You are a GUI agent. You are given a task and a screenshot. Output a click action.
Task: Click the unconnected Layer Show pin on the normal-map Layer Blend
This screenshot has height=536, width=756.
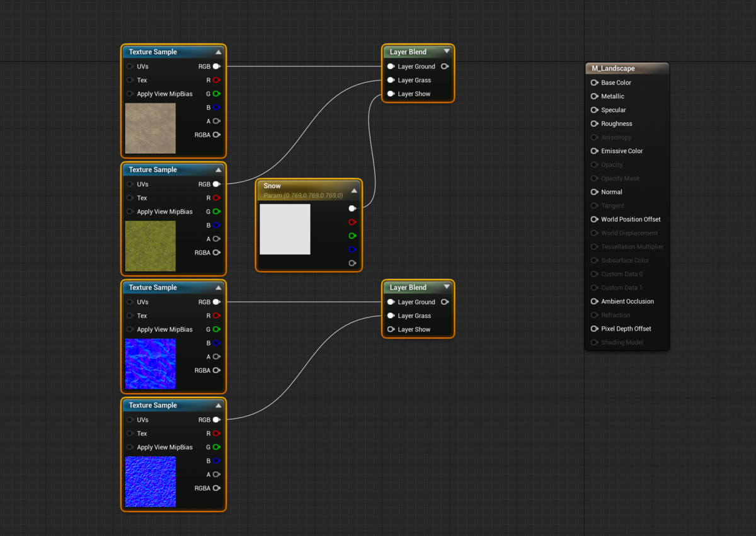coord(391,329)
